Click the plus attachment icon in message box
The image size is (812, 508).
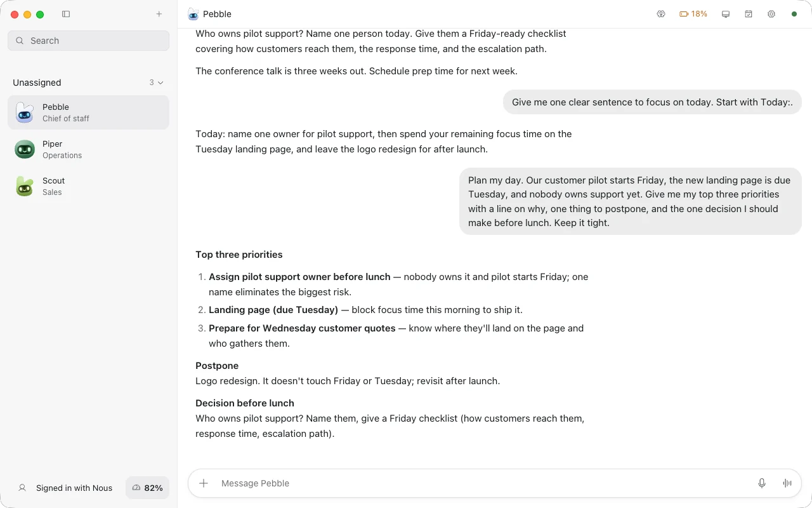coord(204,483)
